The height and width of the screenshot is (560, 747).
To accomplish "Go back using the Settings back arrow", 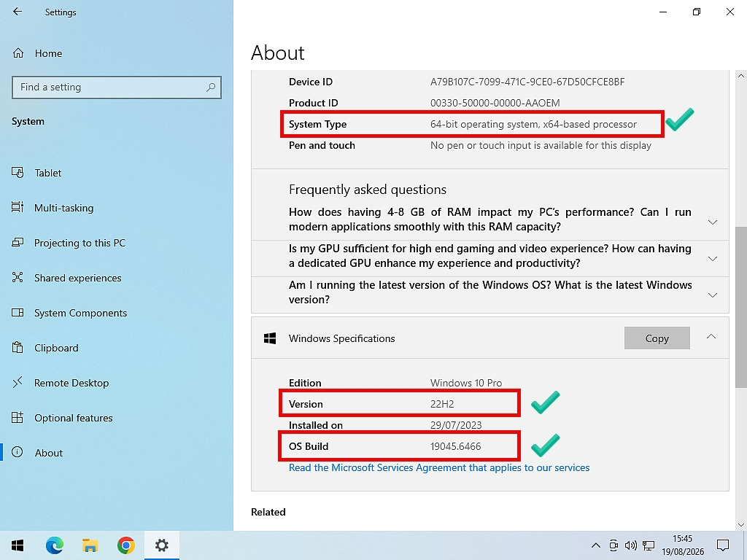I will [18, 12].
